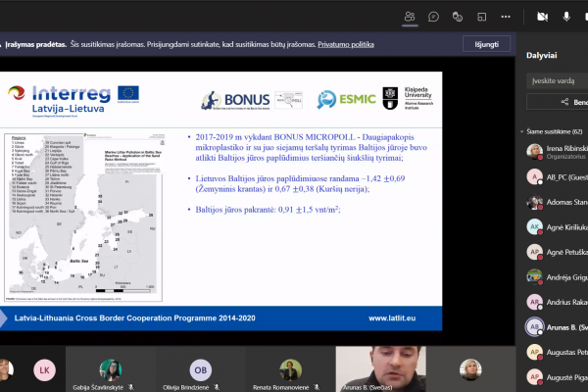This screenshot has height=392, width=588.
Task: Click the muted mic icon beside Gabija Ščavinskytė
Action: pyautogui.click(x=131, y=387)
